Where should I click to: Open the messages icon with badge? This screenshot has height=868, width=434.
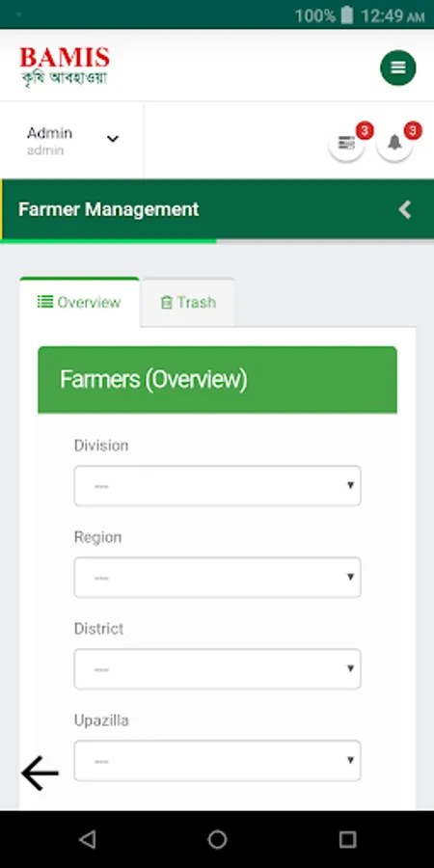(x=346, y=143)
